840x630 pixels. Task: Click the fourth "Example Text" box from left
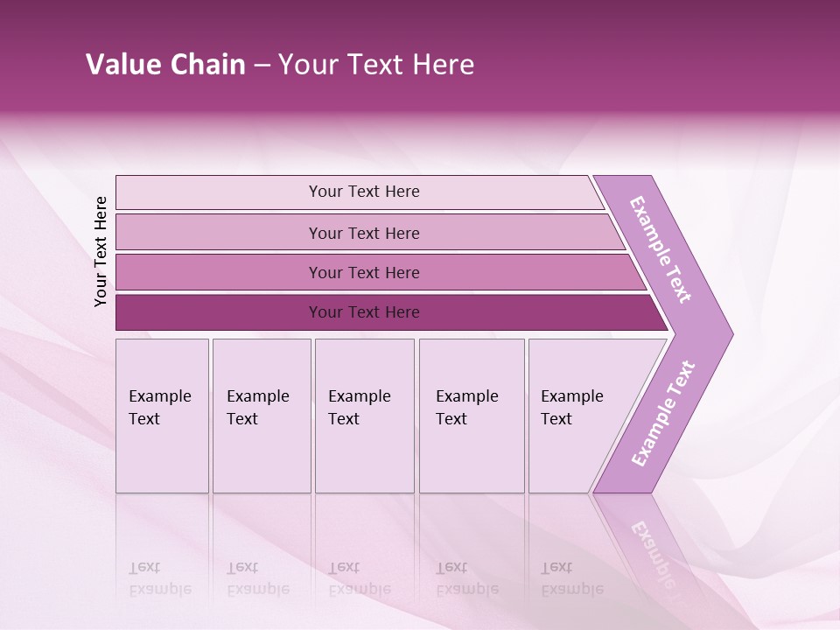point(471,416)
